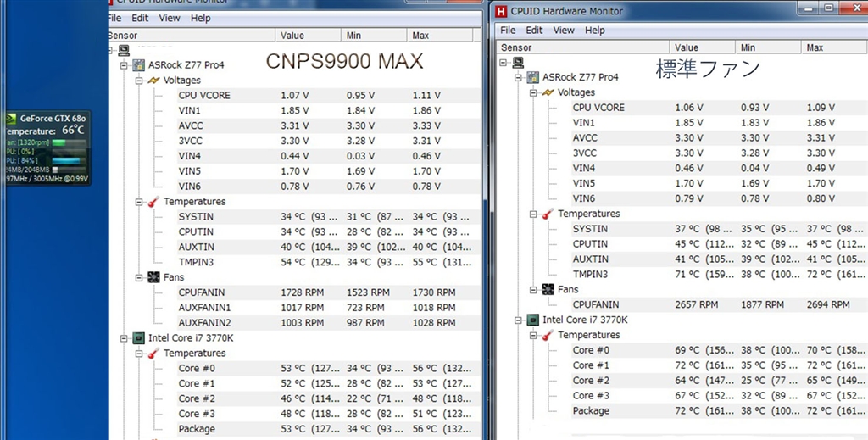This screenshot has height=440, width=868.
Task: Click the fan icon in right window
Action: 548,290
